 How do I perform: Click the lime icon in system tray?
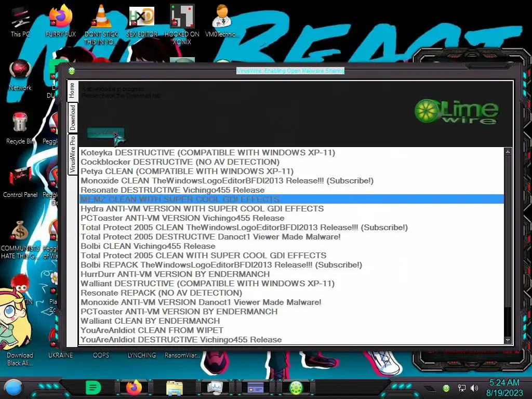[446, 388]
